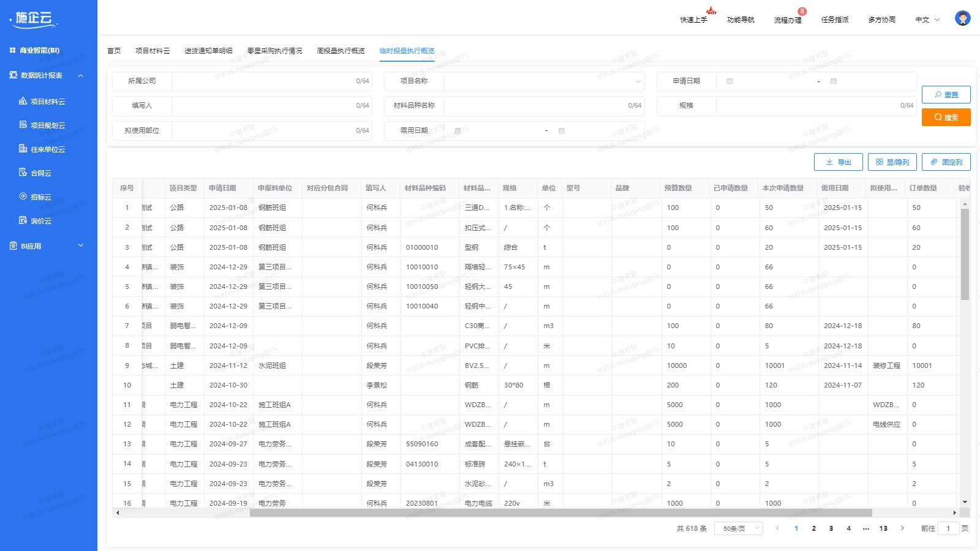Click horizontal scrollbar left arrow
This screenshot has width=980, height=551.
(118, 513)
